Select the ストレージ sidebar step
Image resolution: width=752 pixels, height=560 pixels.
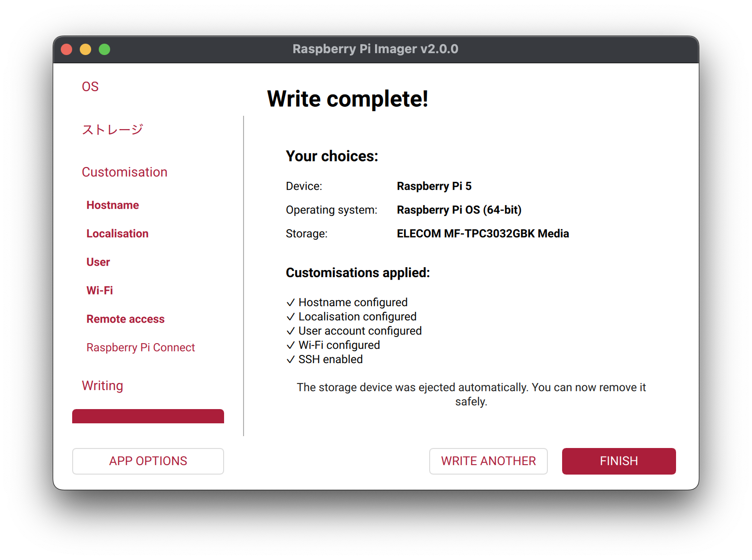point(113,130)
